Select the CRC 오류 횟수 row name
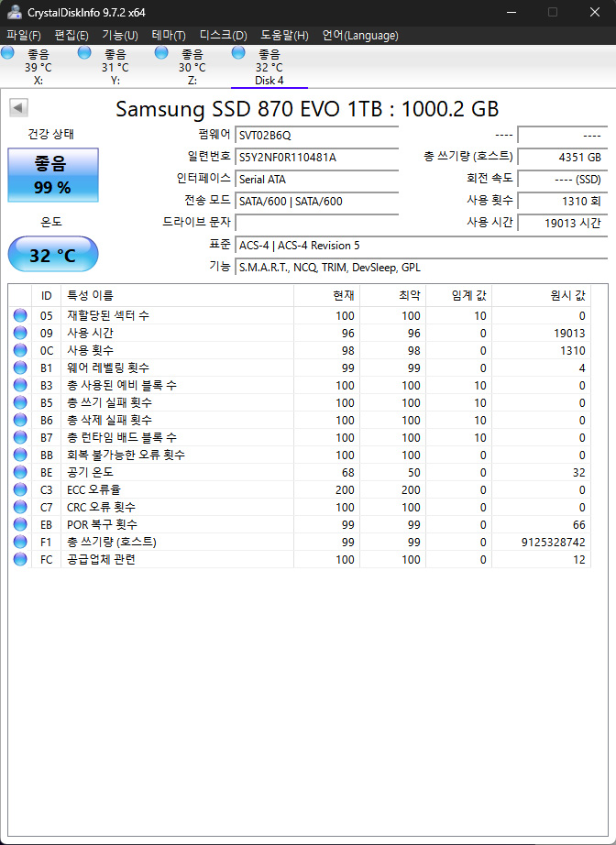 pos(101,507)
